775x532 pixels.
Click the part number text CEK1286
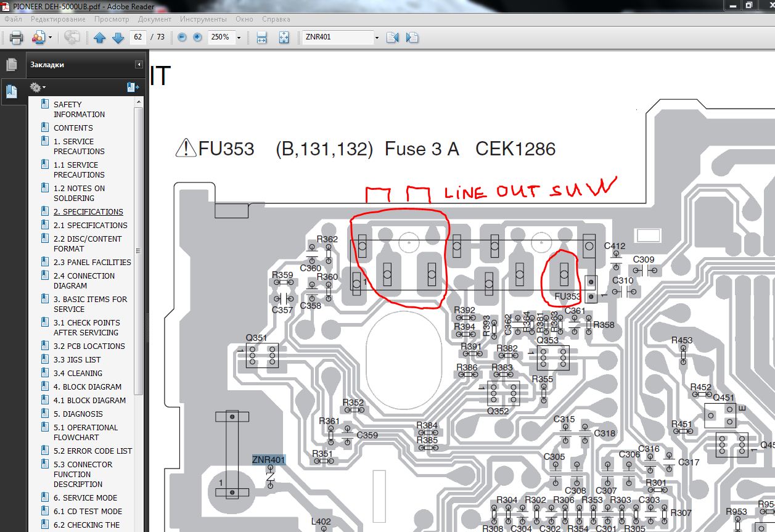(515, 149)
